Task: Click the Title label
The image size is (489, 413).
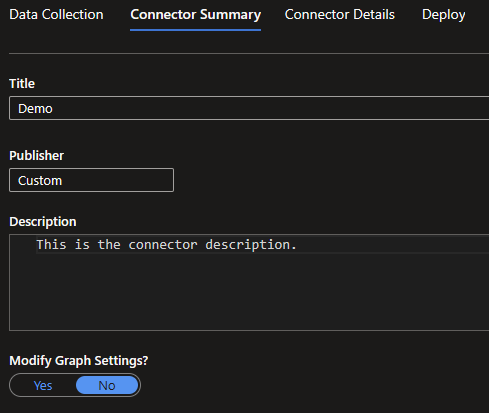Action: (22, 84)
